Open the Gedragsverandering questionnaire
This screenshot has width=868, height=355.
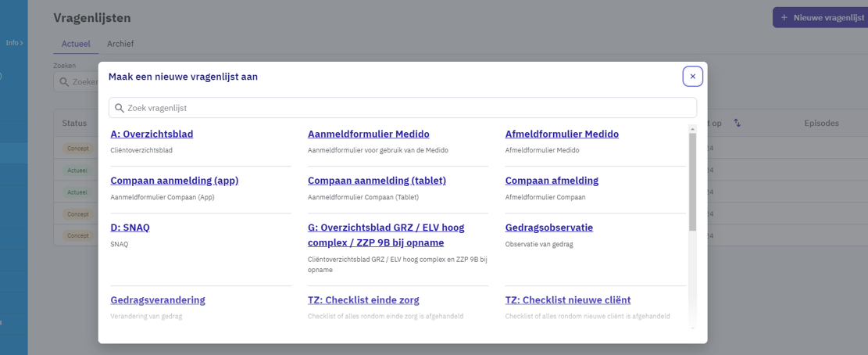tap(158, 300)
